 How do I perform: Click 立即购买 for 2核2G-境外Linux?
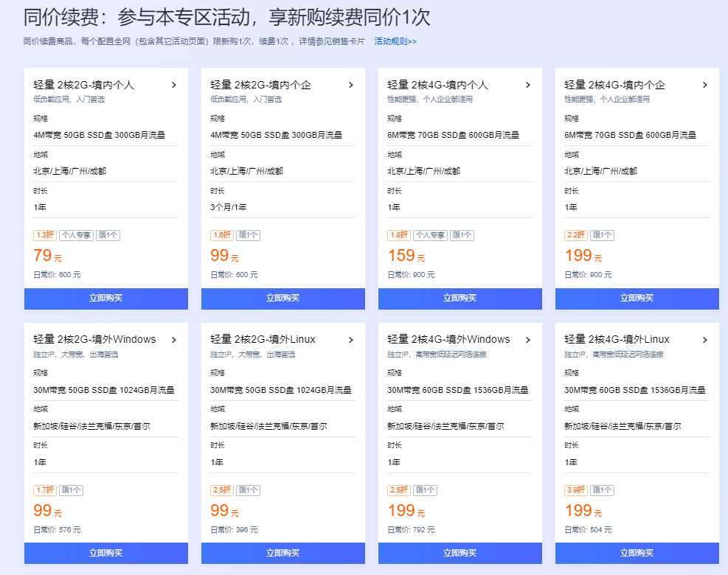[282, 553]
